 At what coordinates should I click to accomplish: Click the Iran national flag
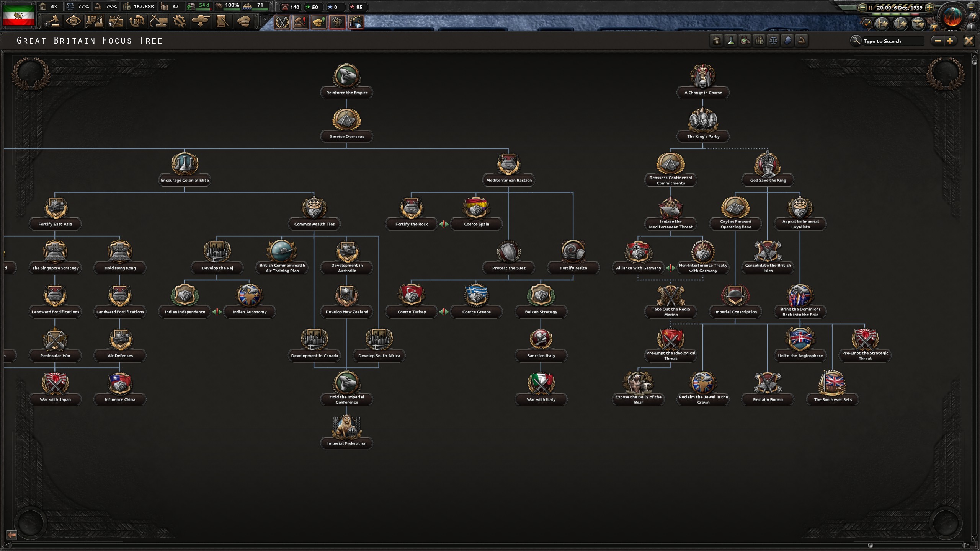coord(18,15)
